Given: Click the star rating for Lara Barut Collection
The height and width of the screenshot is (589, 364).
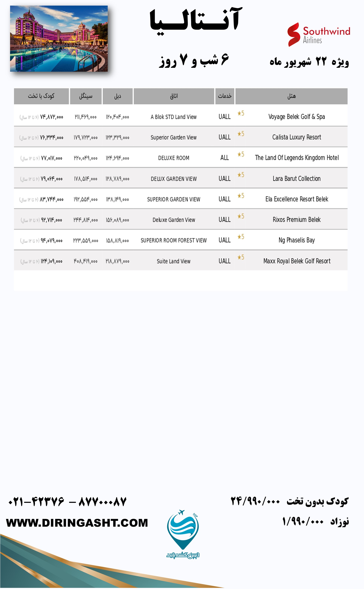Looking at the screenshot, I should (x=240, y=175).
